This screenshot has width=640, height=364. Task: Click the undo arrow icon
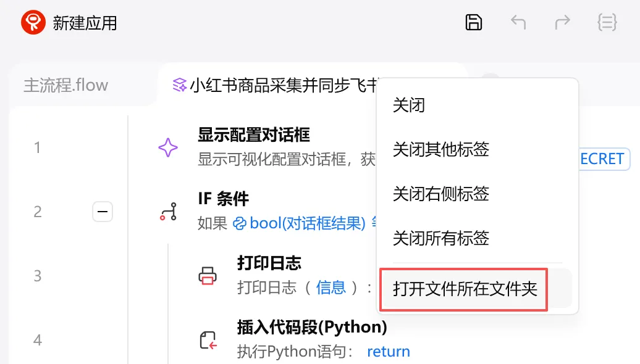coord(518,22)
